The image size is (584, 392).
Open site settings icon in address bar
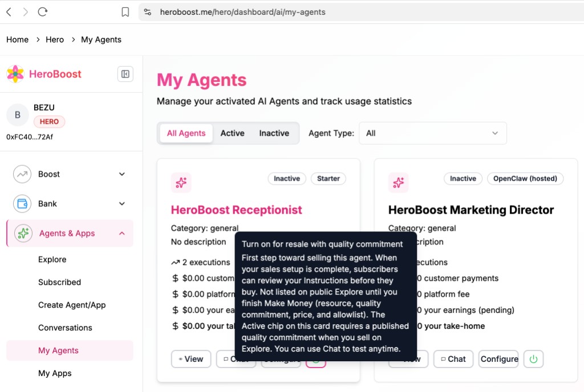(148, 12)
